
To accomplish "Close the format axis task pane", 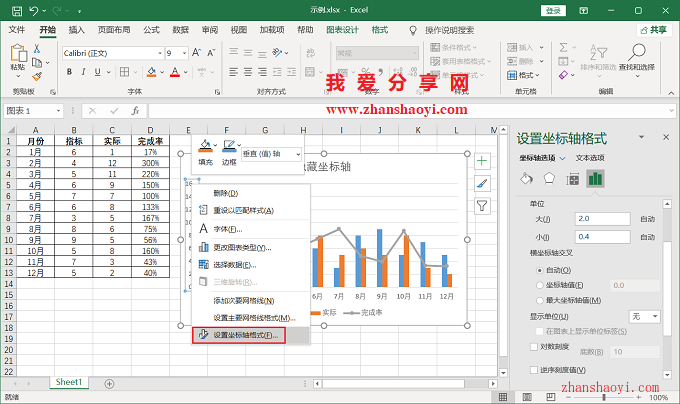I will (x=666, y=137).
